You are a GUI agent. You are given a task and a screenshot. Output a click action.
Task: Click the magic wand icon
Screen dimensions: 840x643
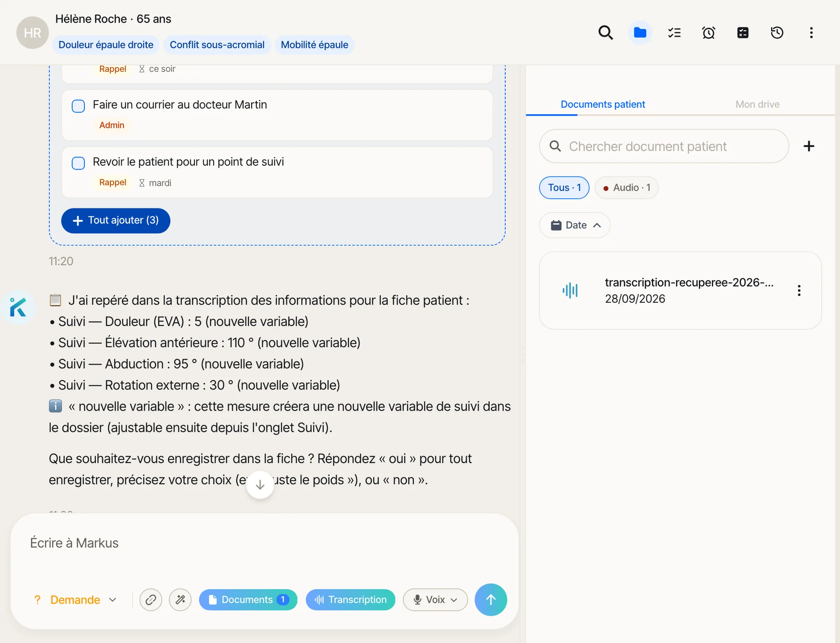180,600
